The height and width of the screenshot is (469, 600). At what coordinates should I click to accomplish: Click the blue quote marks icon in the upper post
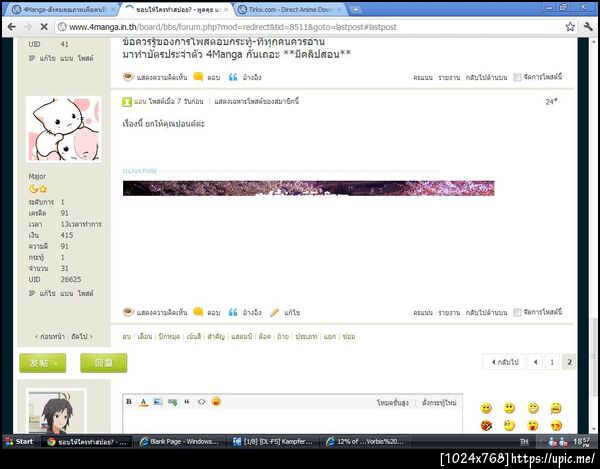(x=233, y=77)
